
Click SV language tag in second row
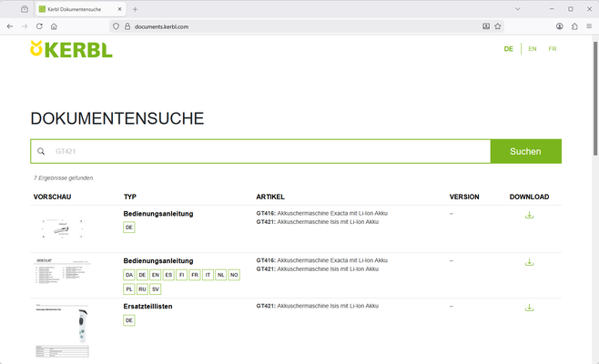click(x=156, y=289)
